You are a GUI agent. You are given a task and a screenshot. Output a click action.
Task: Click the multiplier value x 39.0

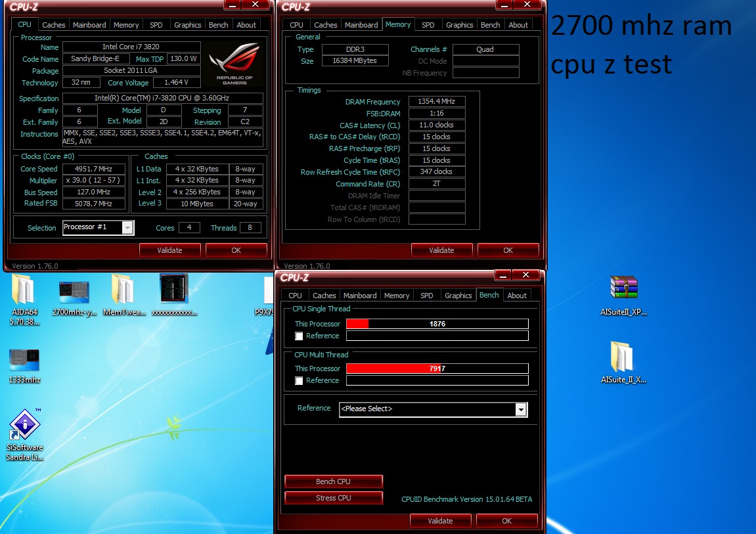pyautogui.click(x=93, y=180)
